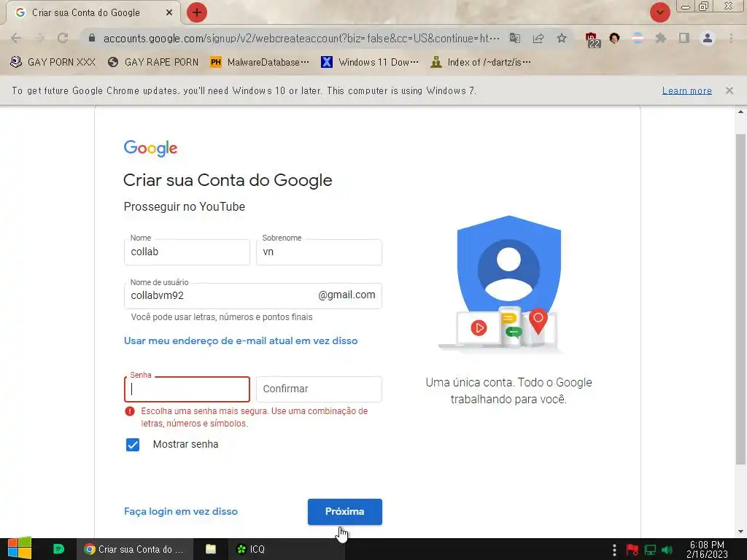
Task: Click the volume speaker tray icon
Action: (x=667, y=550)
